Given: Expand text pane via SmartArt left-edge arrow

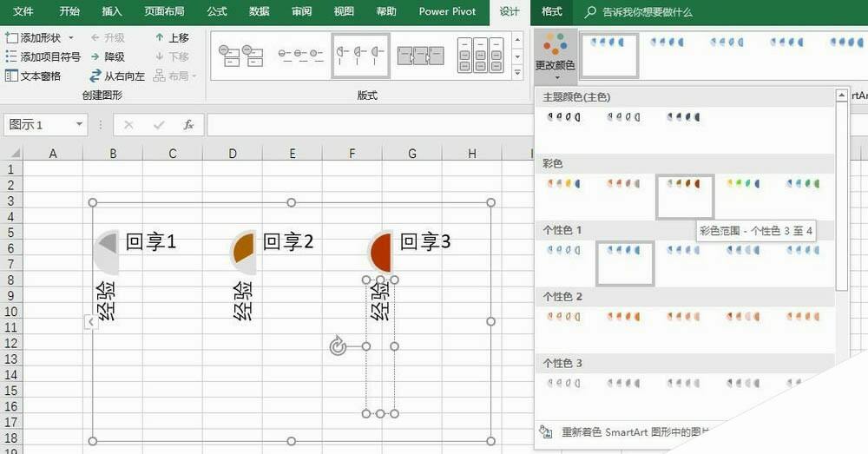Looking at the screenshot, I should (89, 322).
